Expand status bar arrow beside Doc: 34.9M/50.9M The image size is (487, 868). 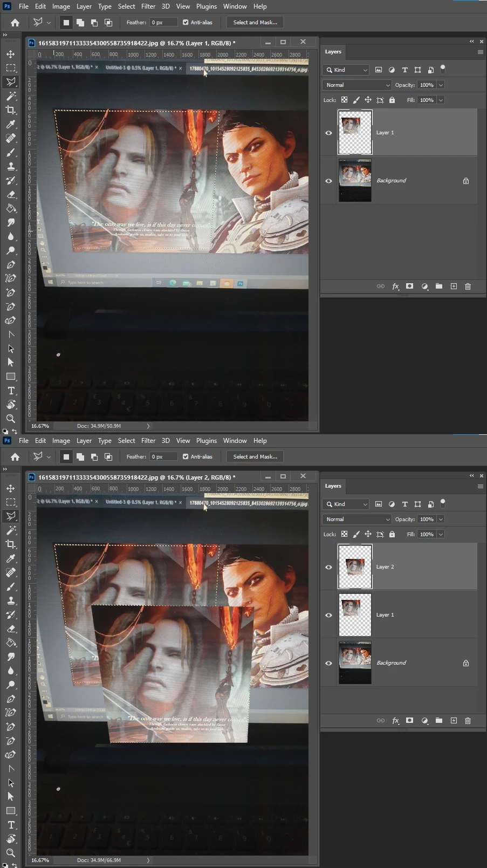[148, 426]
